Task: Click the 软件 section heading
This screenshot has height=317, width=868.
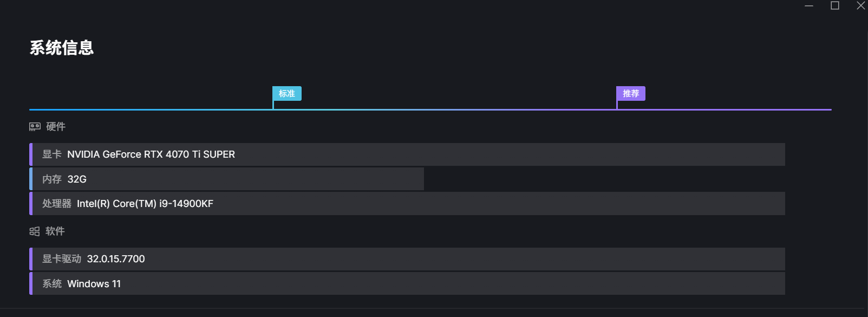Action: (x=55, y=231)
